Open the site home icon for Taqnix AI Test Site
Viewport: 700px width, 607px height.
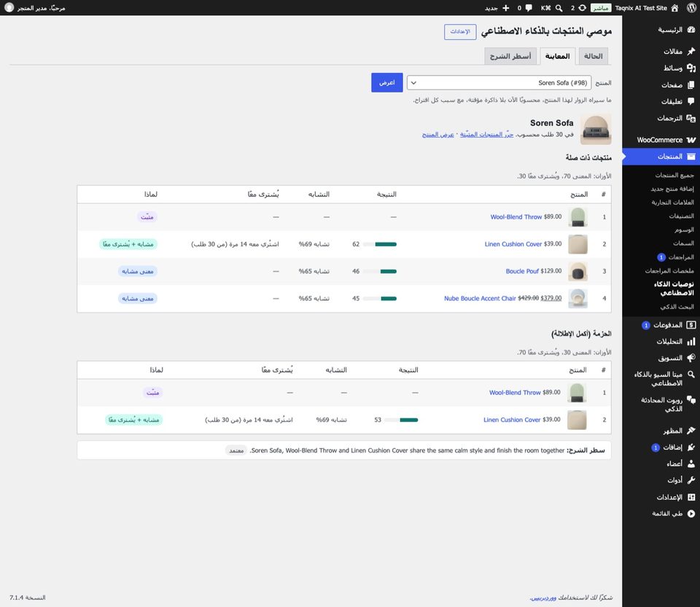(674, 7)
